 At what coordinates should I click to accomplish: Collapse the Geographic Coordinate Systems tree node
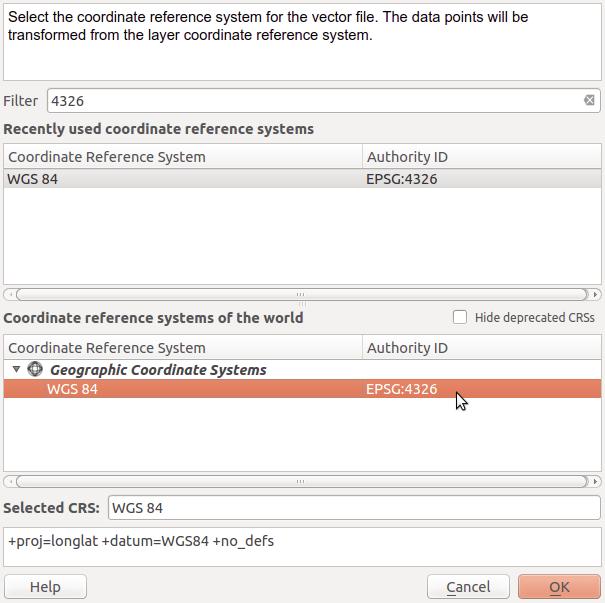(16, 370)
